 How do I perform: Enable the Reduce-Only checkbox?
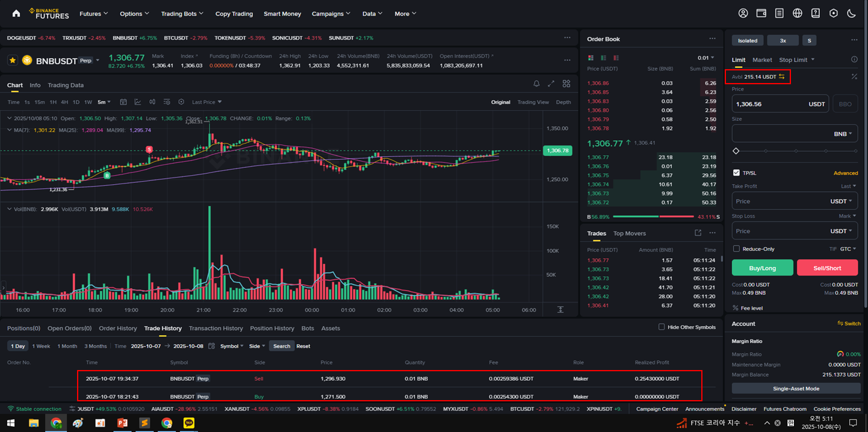(736, 248)
